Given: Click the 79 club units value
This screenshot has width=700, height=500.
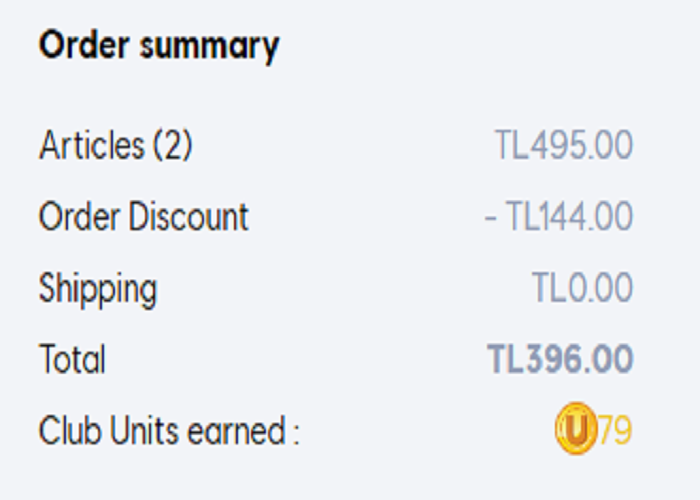Looking at the screenshot, I should pyautogui.click(x=615, y=430).
